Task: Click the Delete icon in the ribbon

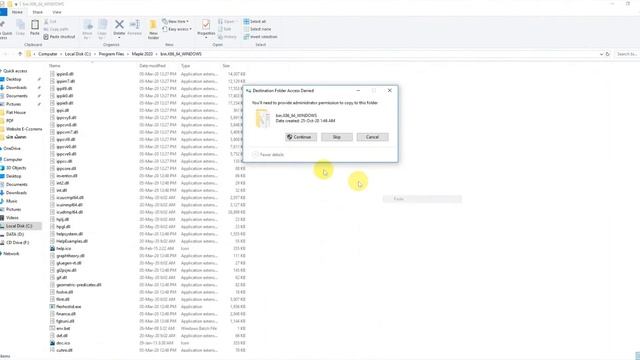Action: [119, 24]
